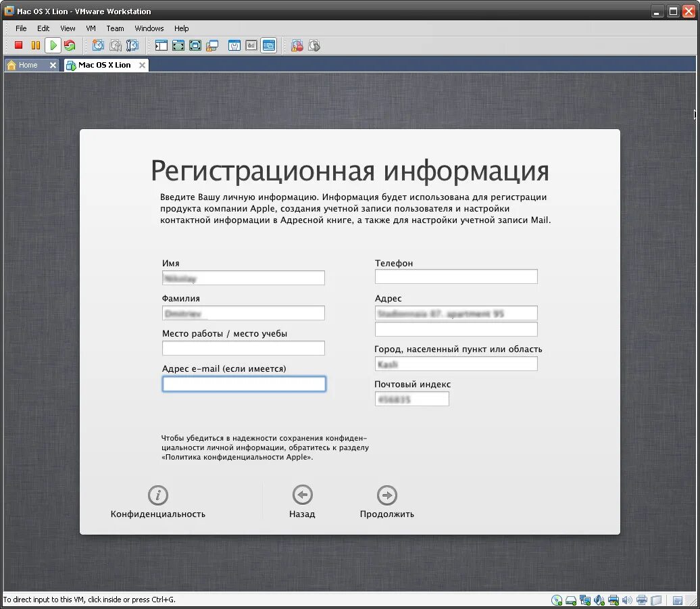The height and width of the screenshot is (609, 700).
Task: Click the CD/DVD drive status icon
Action: coord(557,600)
